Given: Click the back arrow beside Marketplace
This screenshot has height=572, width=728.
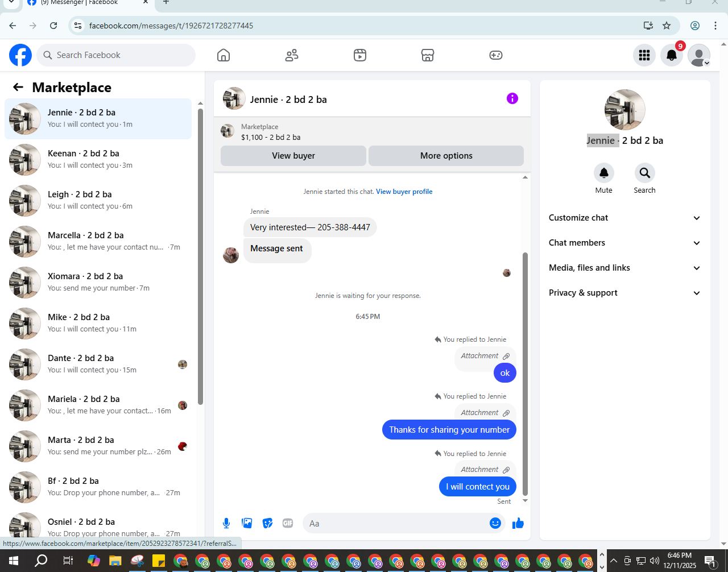Looking at the screenshot, I should 18,87.
